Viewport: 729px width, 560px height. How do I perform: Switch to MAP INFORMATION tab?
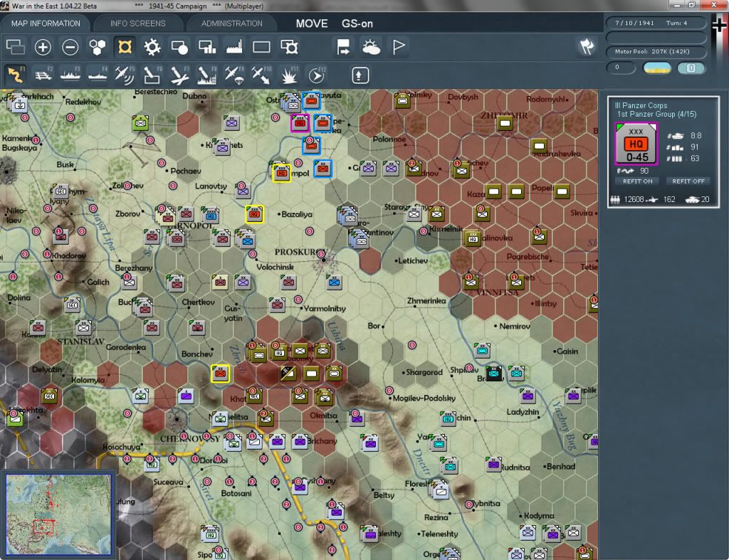46,23
